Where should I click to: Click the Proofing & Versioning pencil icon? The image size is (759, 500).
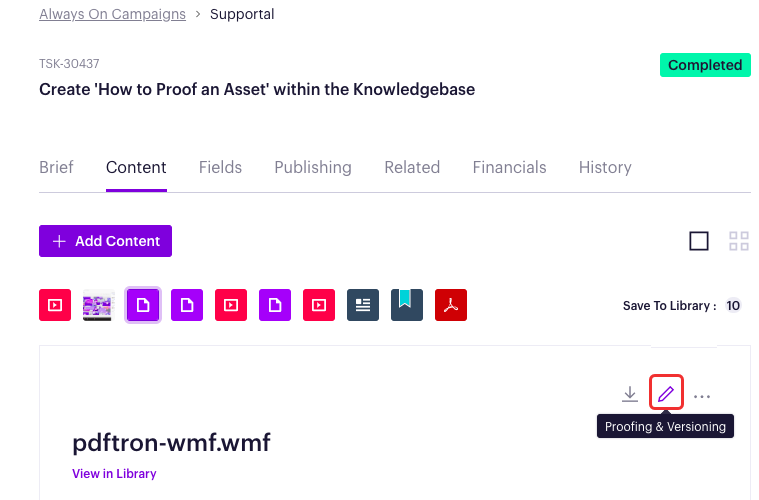[666, 393]
